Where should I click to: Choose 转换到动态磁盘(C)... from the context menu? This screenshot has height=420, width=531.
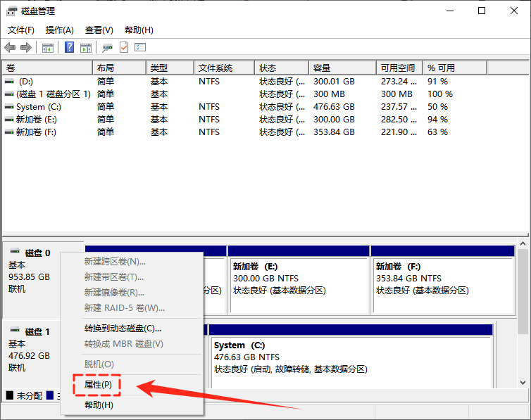[x=123, y=329]
